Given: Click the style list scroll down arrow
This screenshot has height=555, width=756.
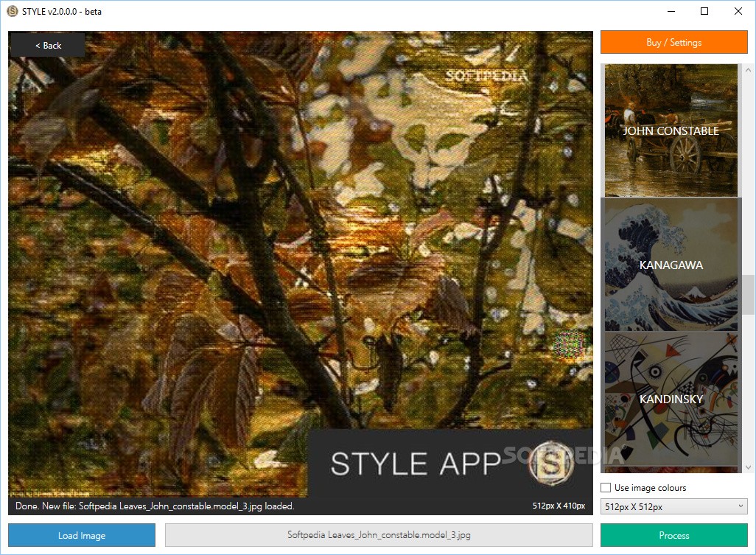Looking at the screenshot, I should (x=748, y=467).
